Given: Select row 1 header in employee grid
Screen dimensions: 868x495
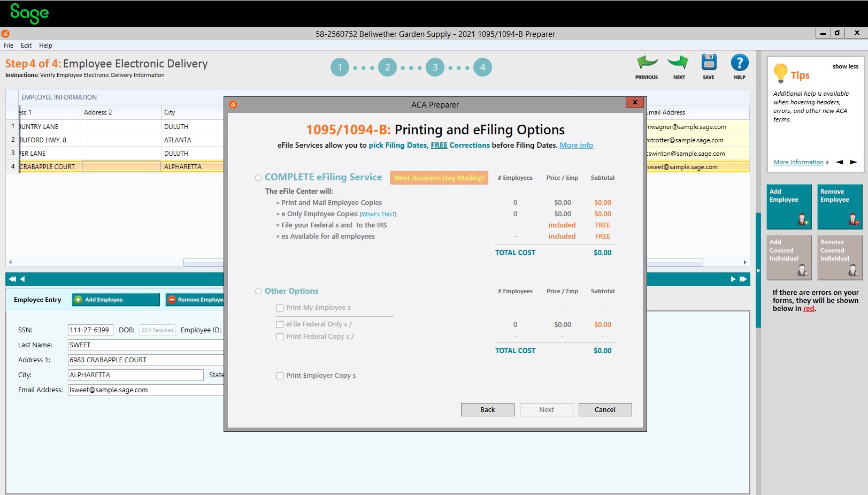Looking at the screenshot, I should tap(13, 127).
